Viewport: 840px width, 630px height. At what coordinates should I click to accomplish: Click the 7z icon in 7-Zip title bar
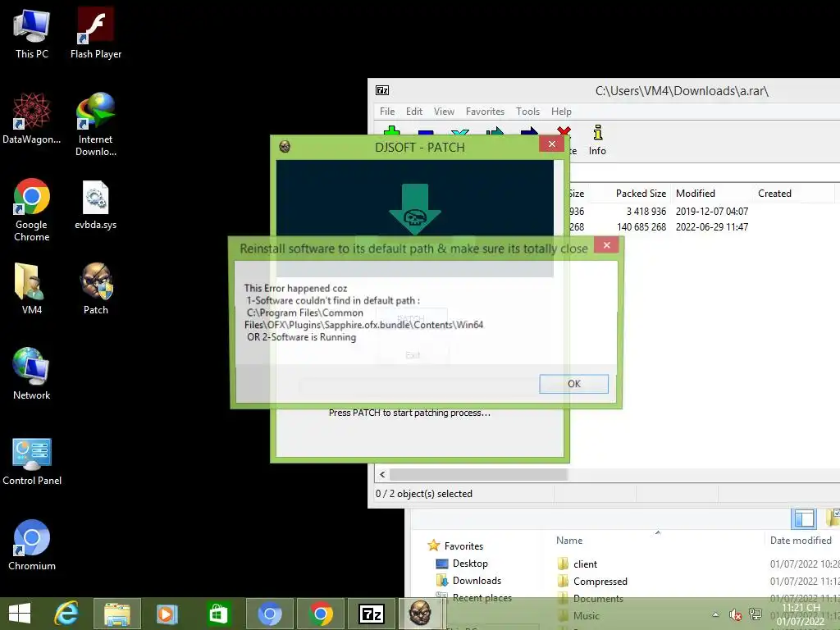(x=382, y=90)
